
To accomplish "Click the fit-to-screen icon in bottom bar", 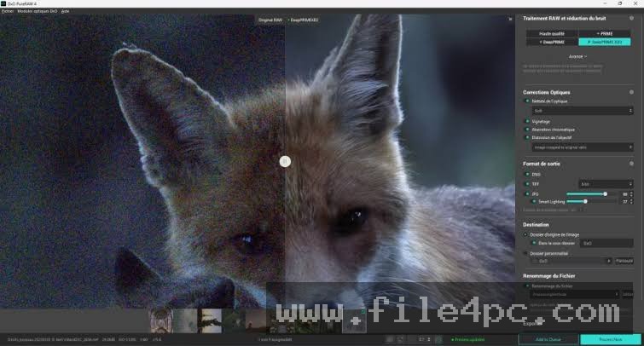I will [x=400, y=339].
